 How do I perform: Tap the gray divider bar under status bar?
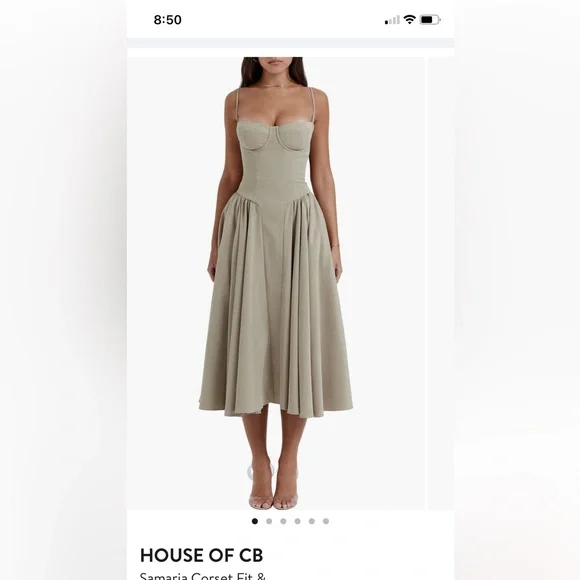pos(290,43)
